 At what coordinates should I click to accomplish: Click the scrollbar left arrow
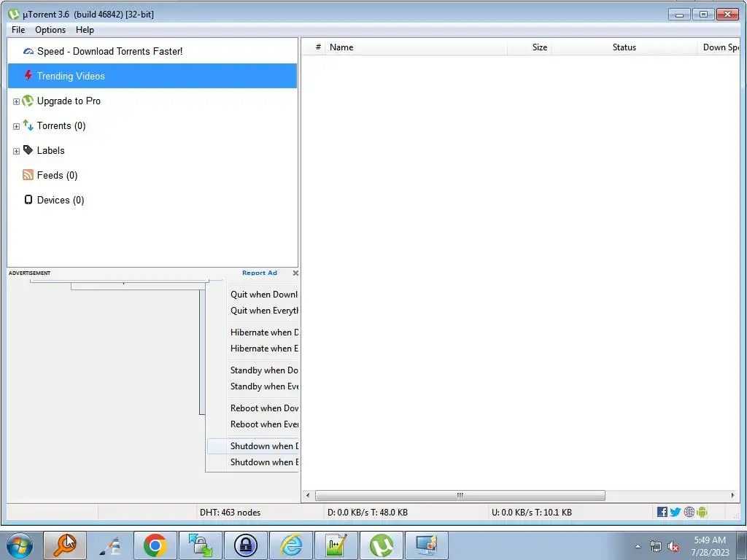point(308,495)
